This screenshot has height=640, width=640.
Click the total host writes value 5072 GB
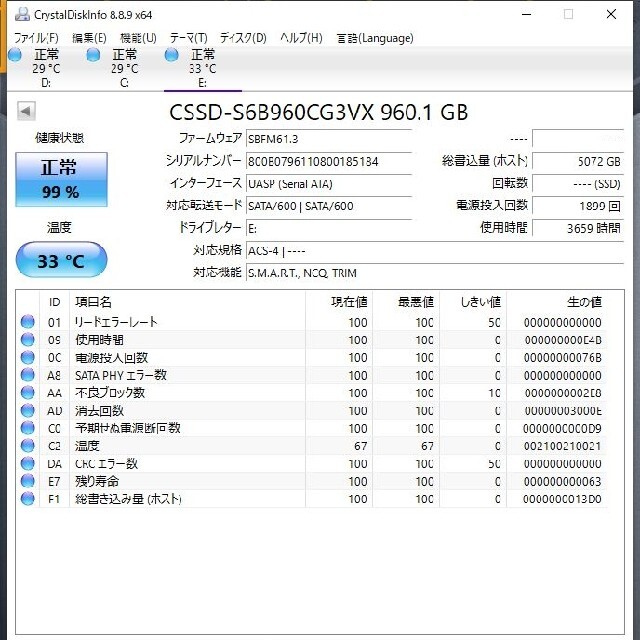(x=578, y=162)
